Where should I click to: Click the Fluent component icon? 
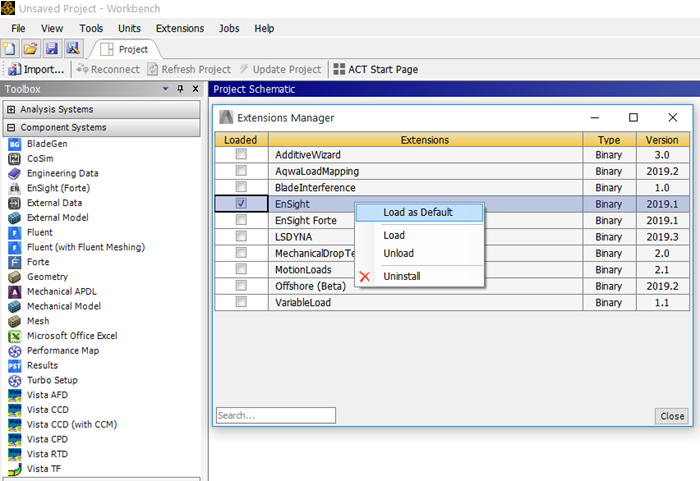point(15,233)
